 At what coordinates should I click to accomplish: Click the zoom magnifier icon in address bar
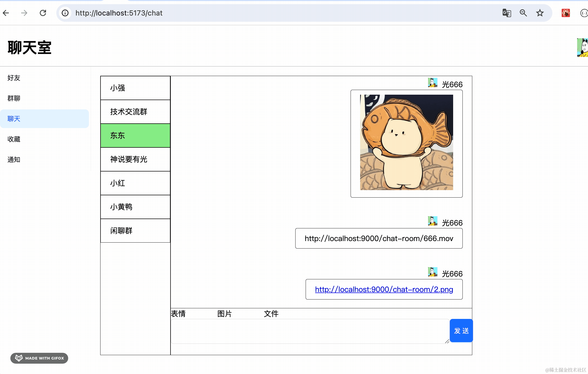(523, 13)
